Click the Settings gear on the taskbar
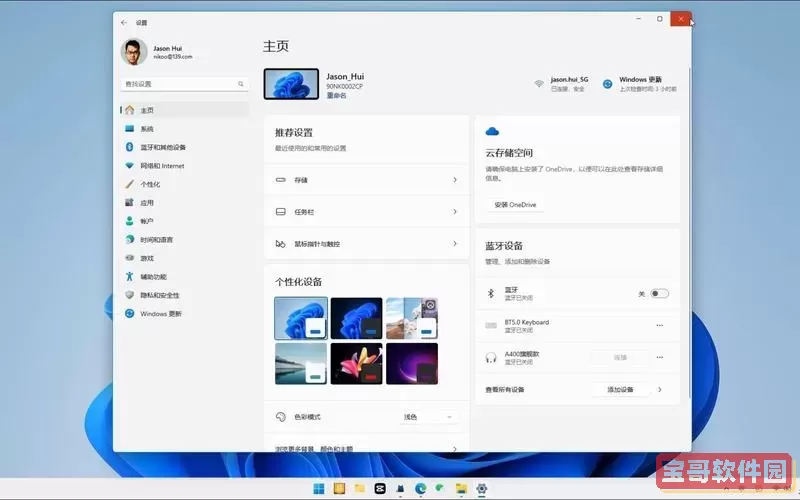The image size is (800, 500). click(481, 489)
